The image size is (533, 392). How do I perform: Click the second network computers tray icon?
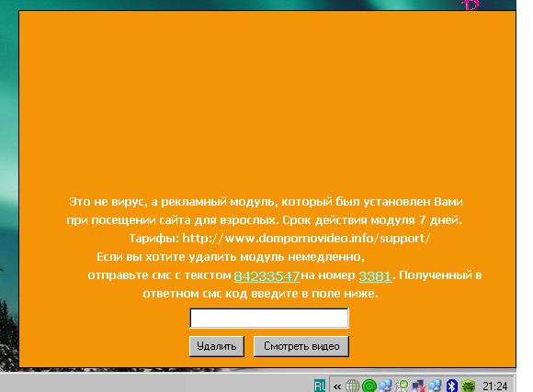click(435, 386)
